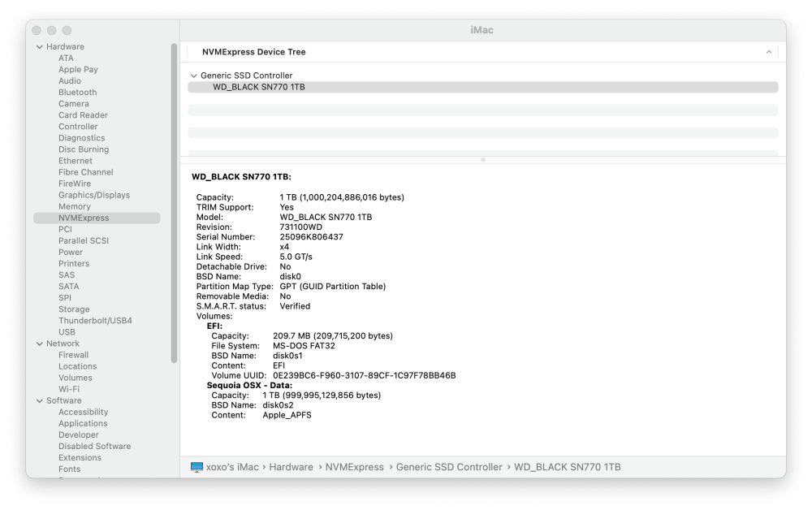Viewport: 812px width, 510px height.
Task: Select ATA in the sidebar
Action: [66, 58]
